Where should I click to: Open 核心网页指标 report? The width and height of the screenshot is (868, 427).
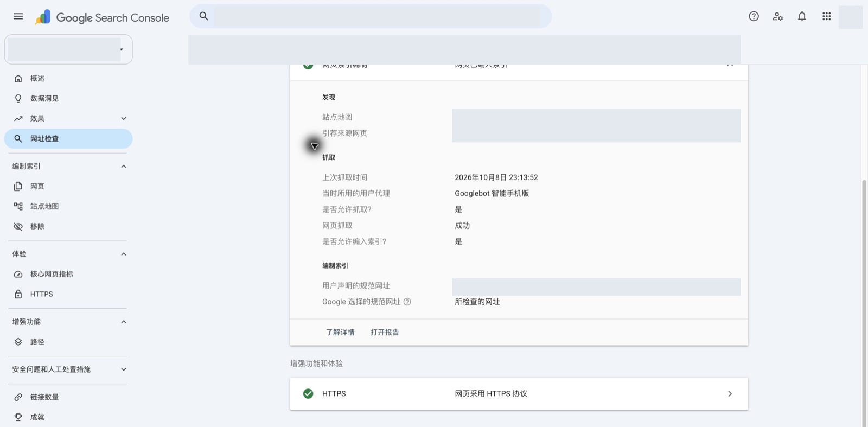pyautogui.click(x=68, y=274)
